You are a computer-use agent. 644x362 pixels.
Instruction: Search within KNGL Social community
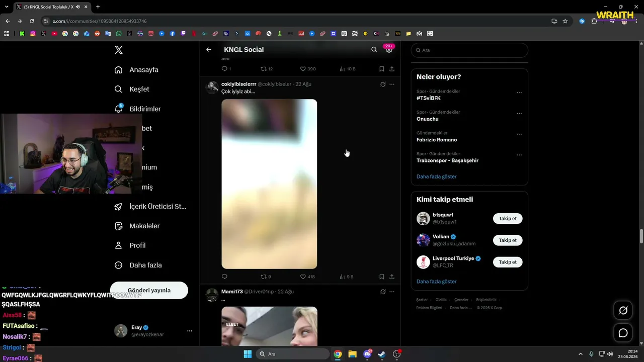374,50
